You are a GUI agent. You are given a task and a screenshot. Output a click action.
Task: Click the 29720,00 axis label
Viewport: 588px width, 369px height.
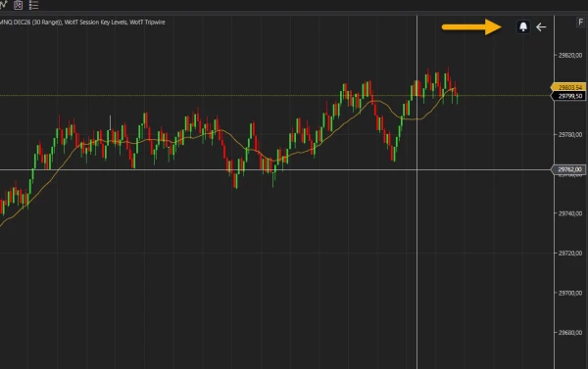tap(570, 254)
